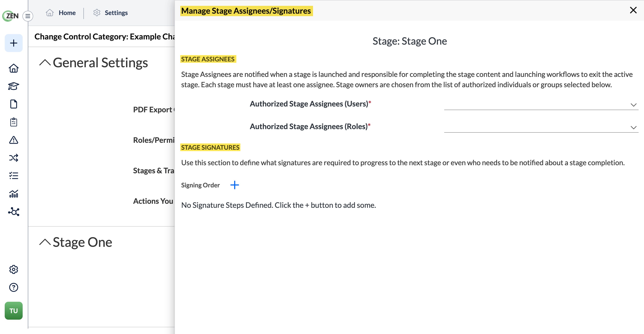
Task: Add a signature step with Signing Order plus
Action: (x=235, y=185)
